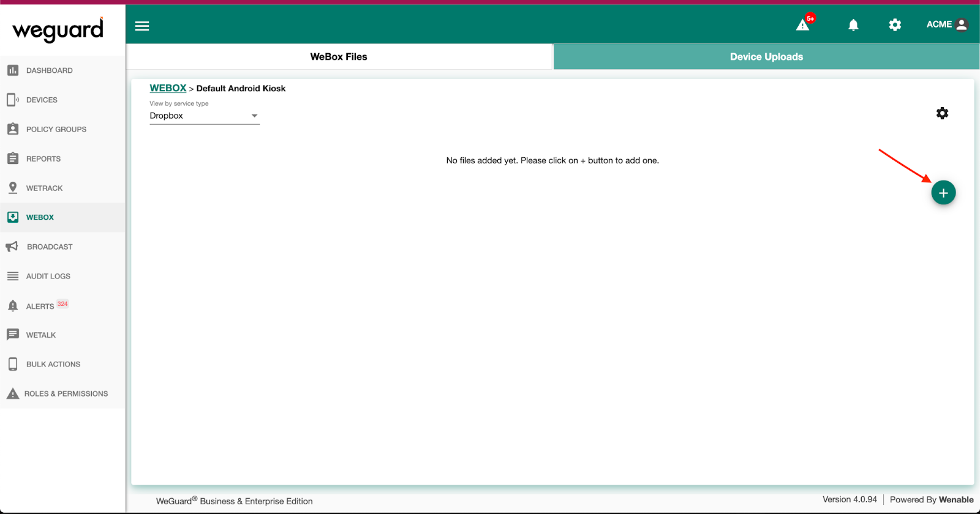Click the Reports clipboard icon
980x514 pixels.
click(x=13, y=158)
